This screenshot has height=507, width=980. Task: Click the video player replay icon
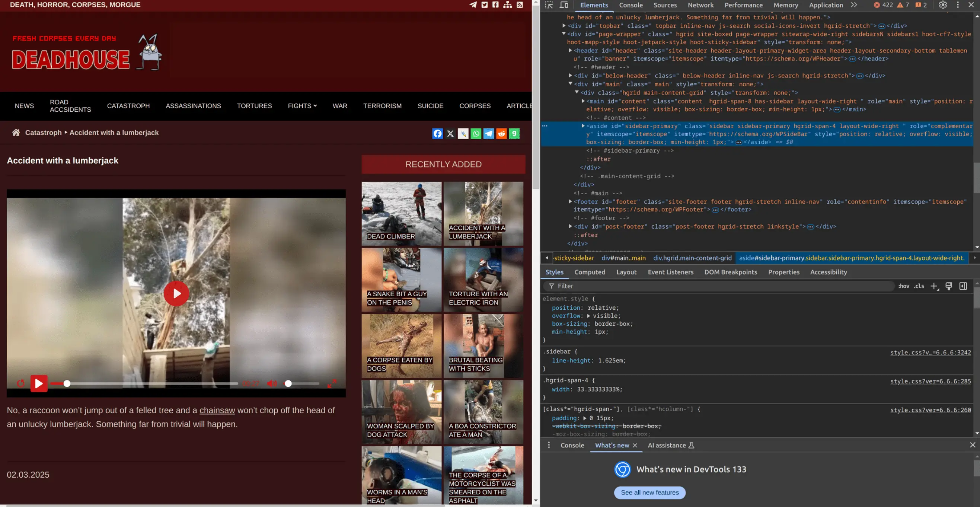[20, 383]
